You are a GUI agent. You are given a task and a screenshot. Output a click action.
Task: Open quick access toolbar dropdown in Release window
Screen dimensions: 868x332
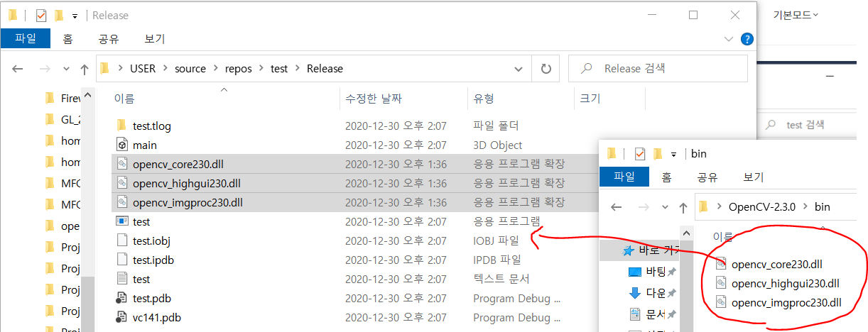pos(75,15)
